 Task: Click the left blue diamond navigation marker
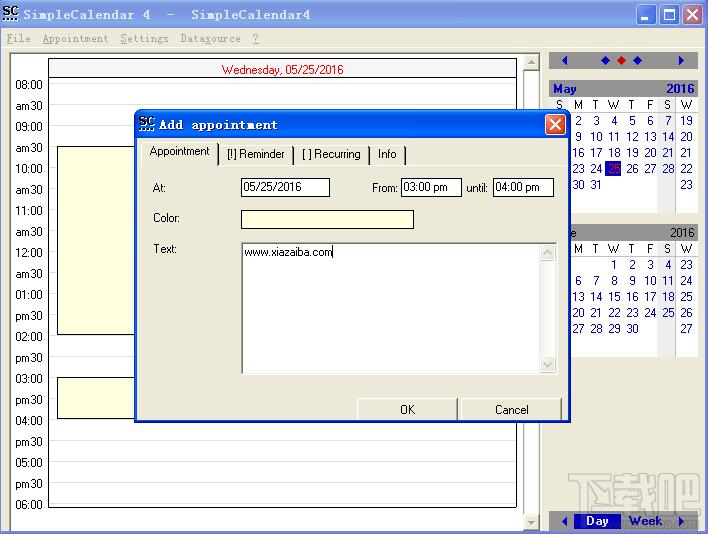(606, 60)
